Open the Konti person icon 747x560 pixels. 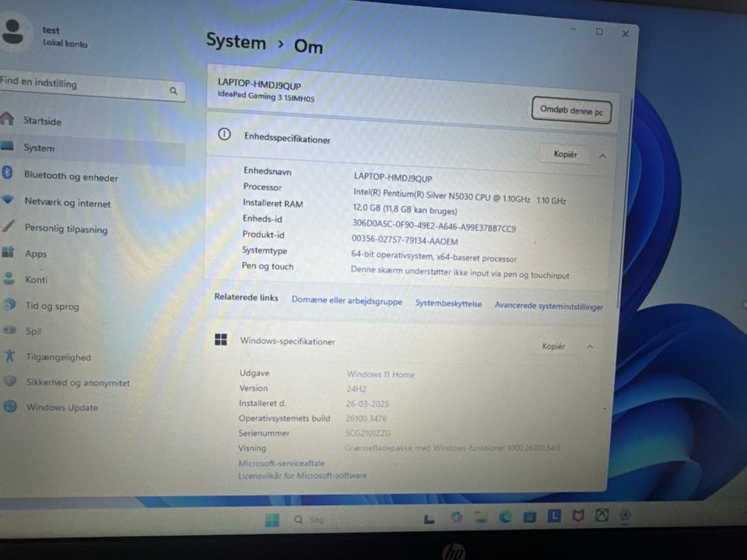click(9, 278)
